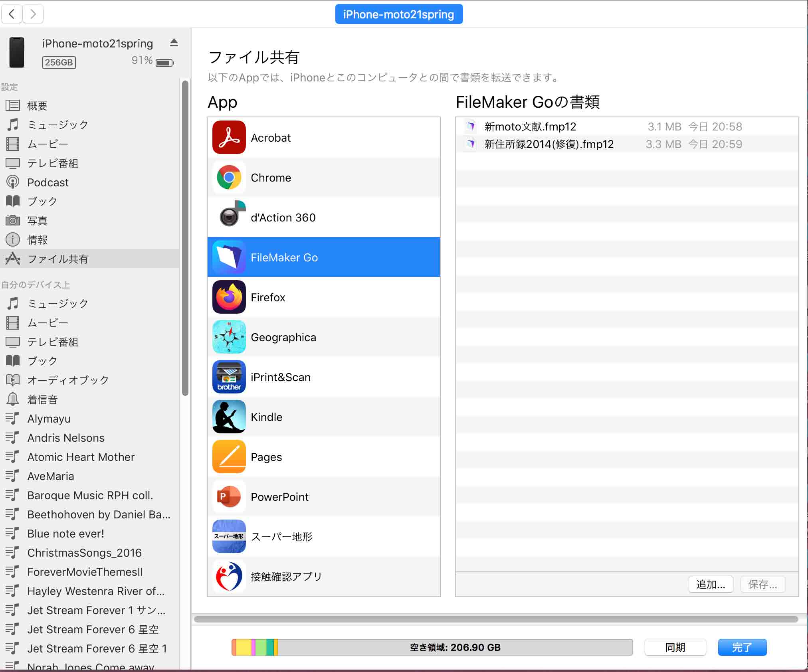
Task: Select the 写真 camera icon in sidebar
Action: point(13,220)
